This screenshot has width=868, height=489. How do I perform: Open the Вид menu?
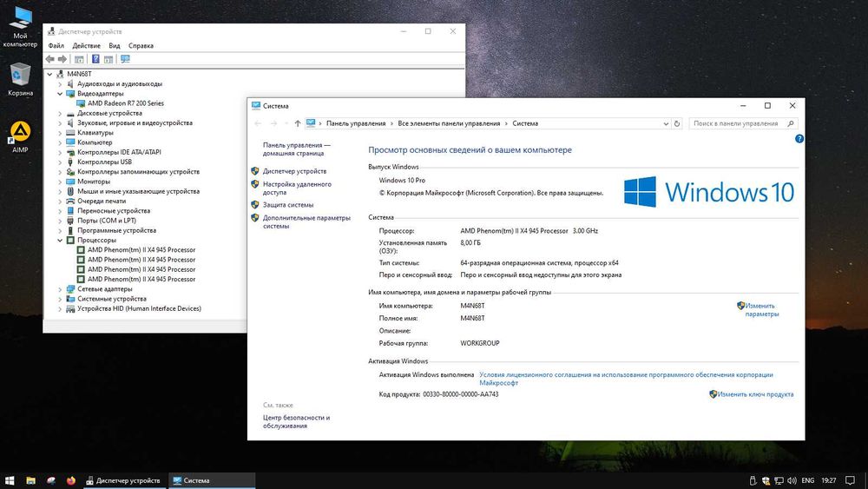(114, 46)
